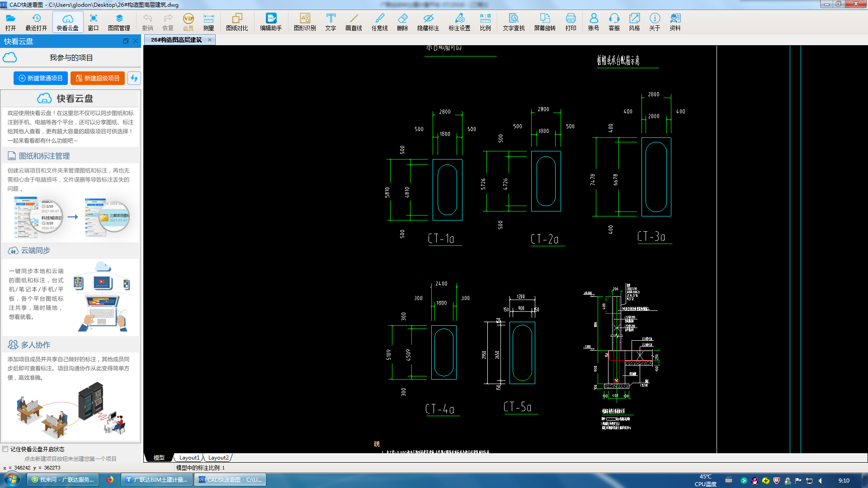Viewport: 868px width, 488px height.
Task: Select the 文字 text tool
Action: click(x=330, y=22)
